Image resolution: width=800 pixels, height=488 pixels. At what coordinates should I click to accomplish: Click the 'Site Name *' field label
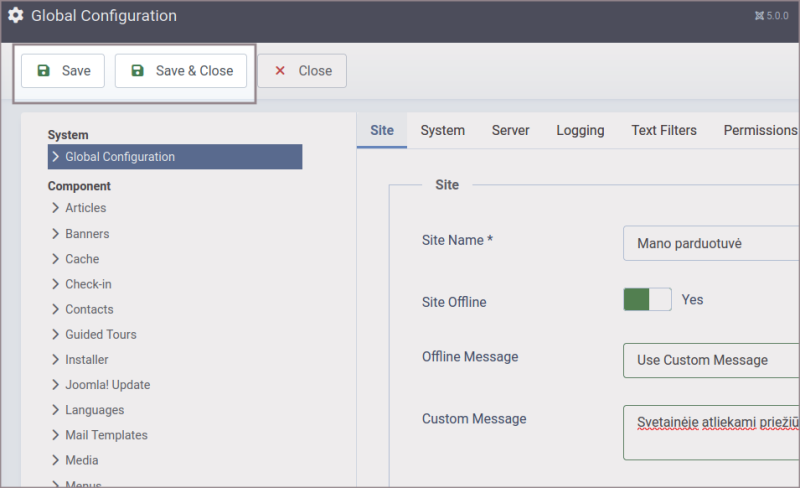pos(457,240)
